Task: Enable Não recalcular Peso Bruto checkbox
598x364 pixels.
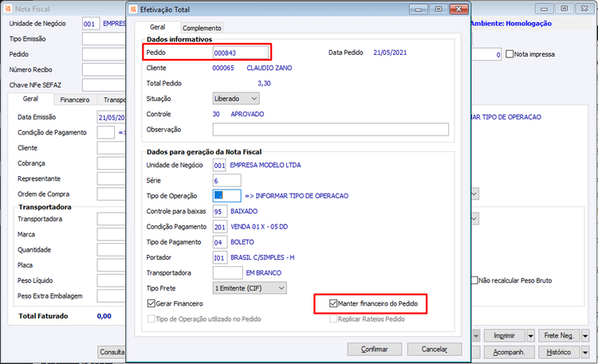Action: (x=474, y=280)
